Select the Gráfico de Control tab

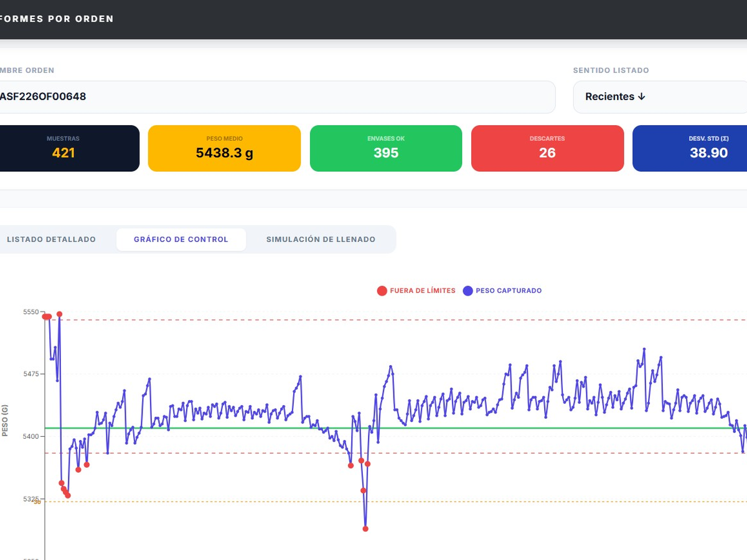181,240
